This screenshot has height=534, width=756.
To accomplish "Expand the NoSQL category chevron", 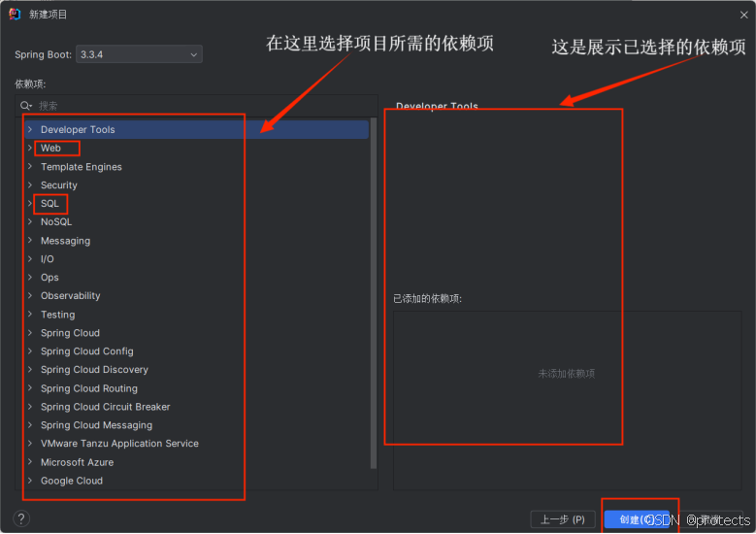I will point(30,221).
